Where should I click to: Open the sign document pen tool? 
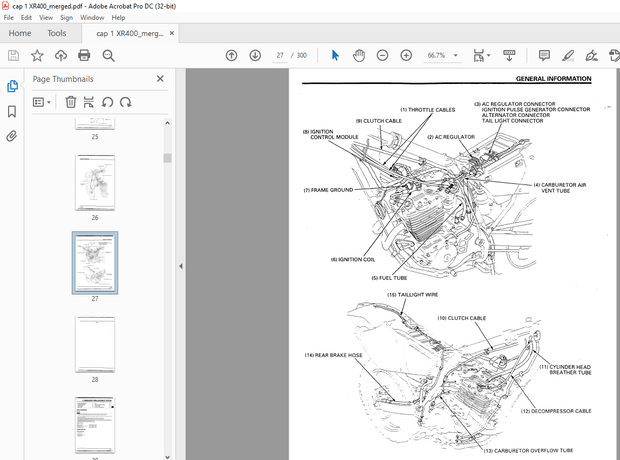pos(592,55)
